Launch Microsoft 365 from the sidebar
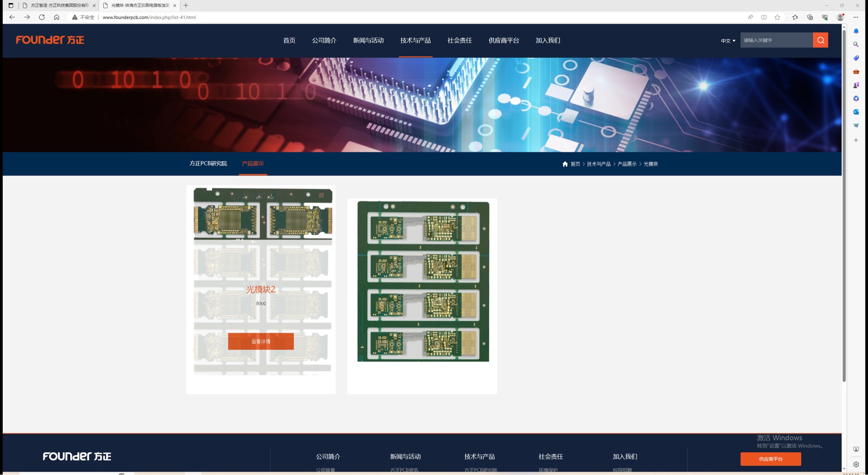 (856, 98)
